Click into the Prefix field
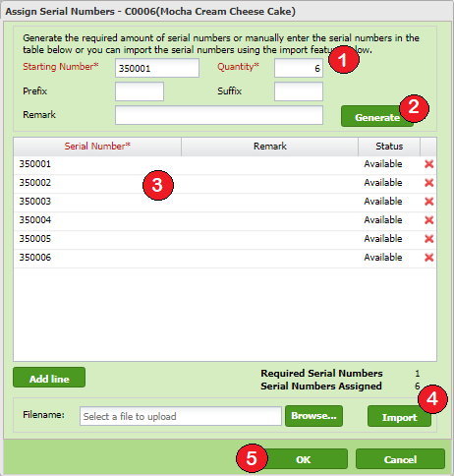Image resolution: width=454 pixels, height=476 pixels. point(140,91)
